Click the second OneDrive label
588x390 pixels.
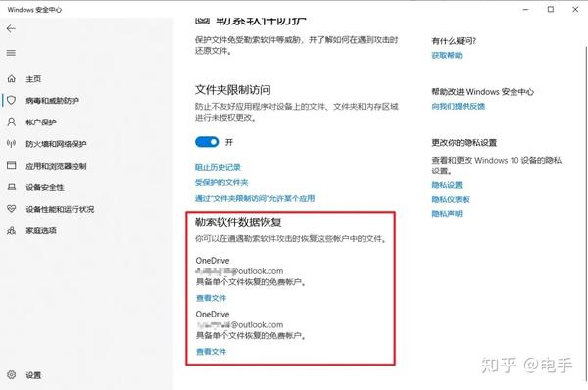[x=213, y=314]
